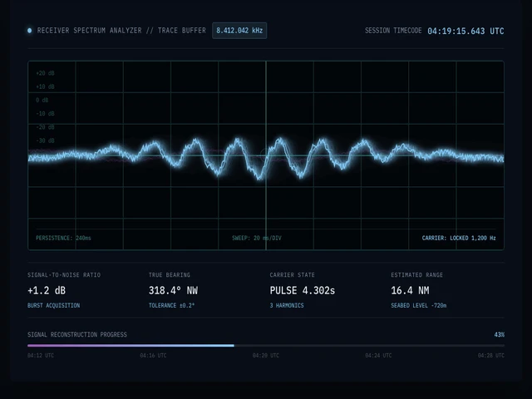The height and width of the screenshot is (399, 532).
Task: Select the 16.4 NM estimated range
Action: pyautogui.click(x=410, y=290)
